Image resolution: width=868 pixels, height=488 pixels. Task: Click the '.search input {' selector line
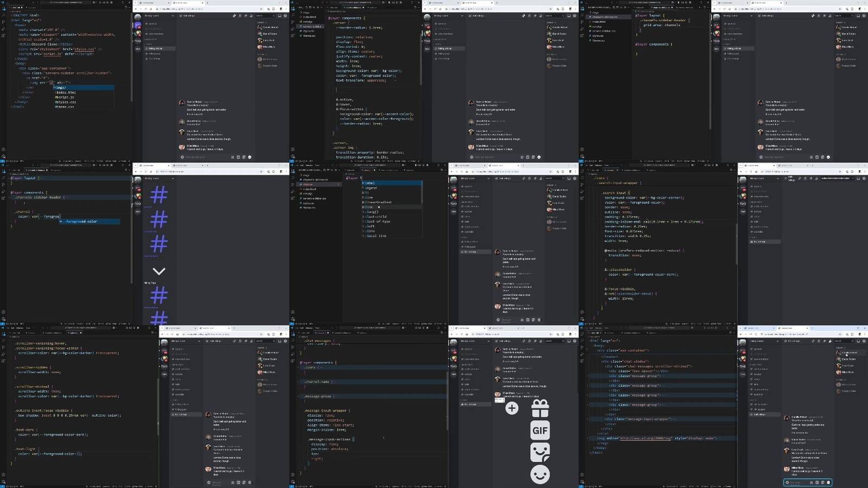[x=616, y=193]
